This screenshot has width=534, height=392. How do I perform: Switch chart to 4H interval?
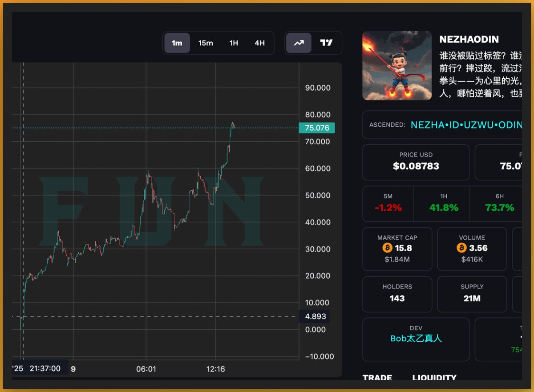(259, 43)
